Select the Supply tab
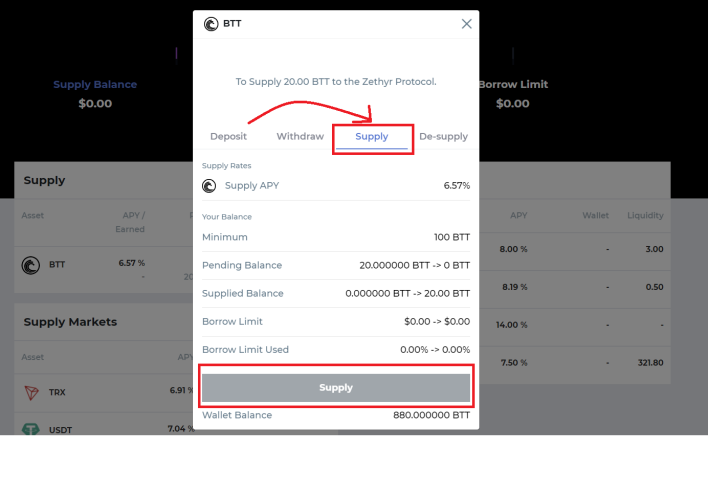708x493 pixels. 372,136
